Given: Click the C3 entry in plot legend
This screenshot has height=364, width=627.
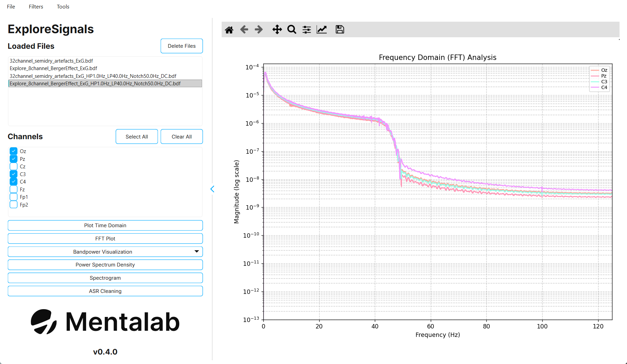Looking at the screenshot, I should click(599, 82).
